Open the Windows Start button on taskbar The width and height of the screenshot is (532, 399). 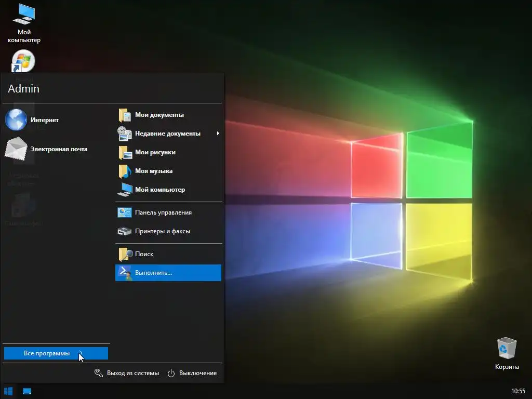(8, 391)
